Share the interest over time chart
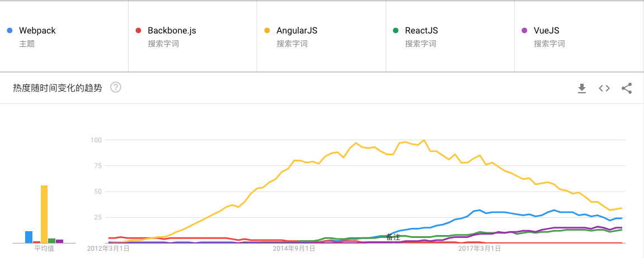Screen dimensions: 644x258 (627, 88)
